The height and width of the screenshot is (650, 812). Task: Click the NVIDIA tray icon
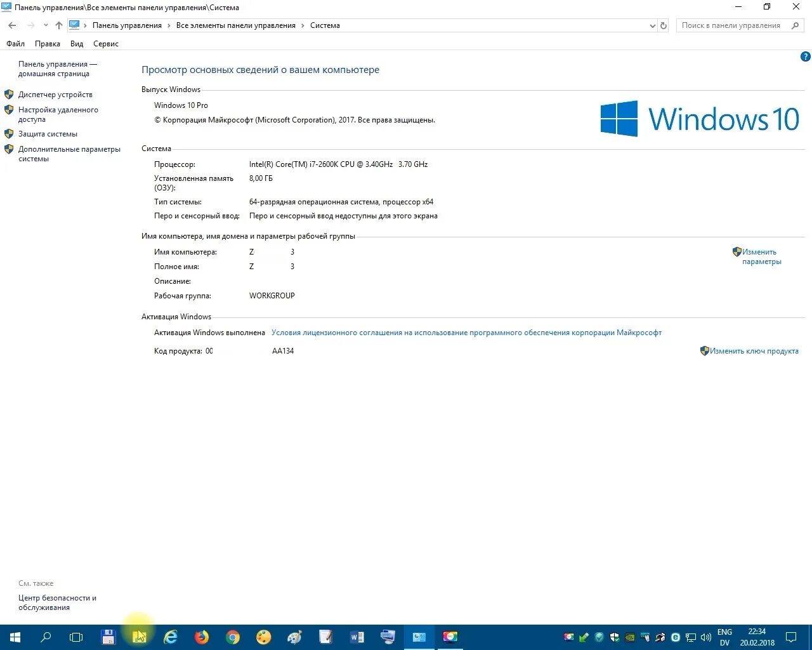click(x=630, y=637)
